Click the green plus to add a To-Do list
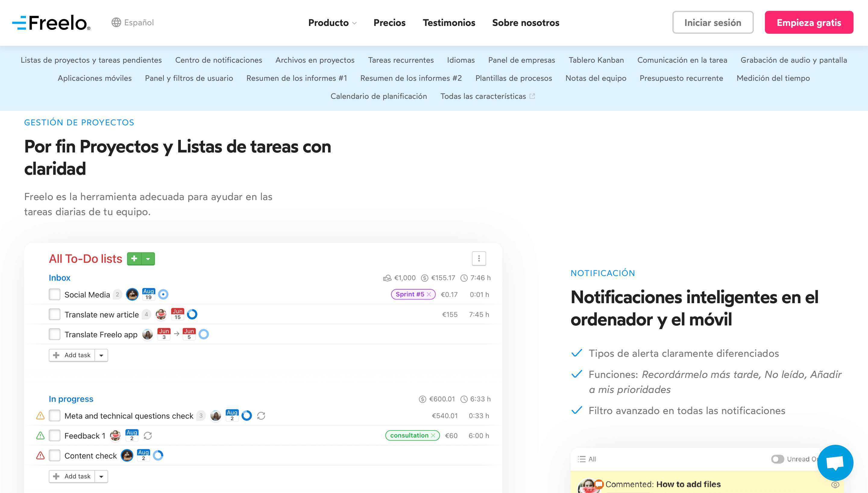 coord(134,258)
